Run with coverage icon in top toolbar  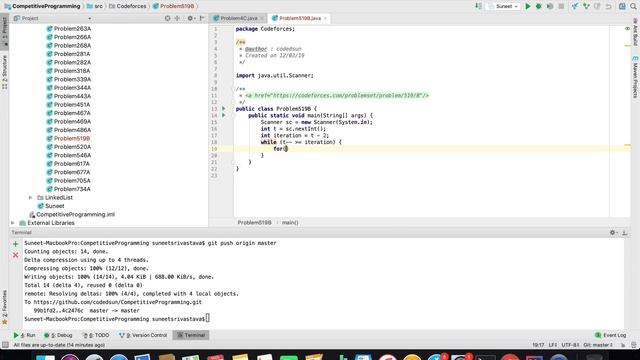tap(550, 6)
